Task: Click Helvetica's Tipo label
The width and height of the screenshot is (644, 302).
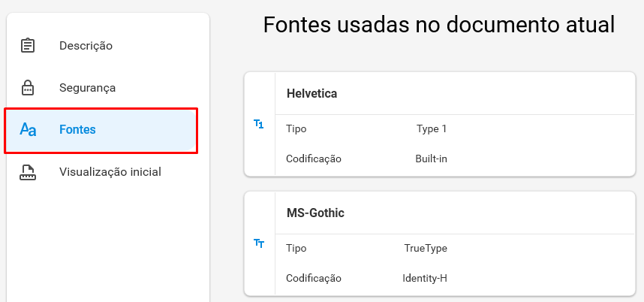Action: pyautogui.click(x=296, y=129)
